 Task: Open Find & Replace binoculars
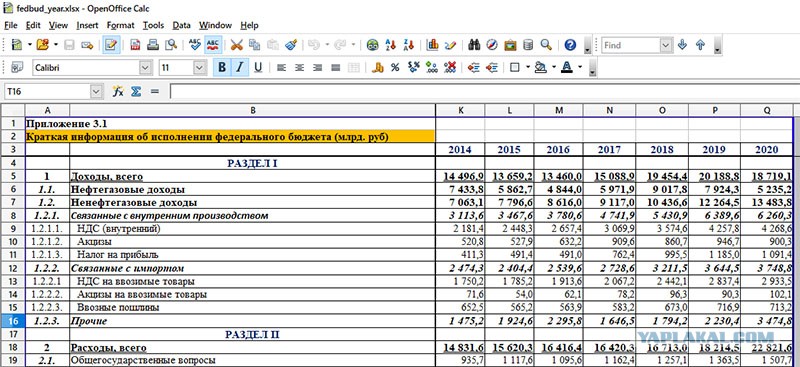pos(474,45)
